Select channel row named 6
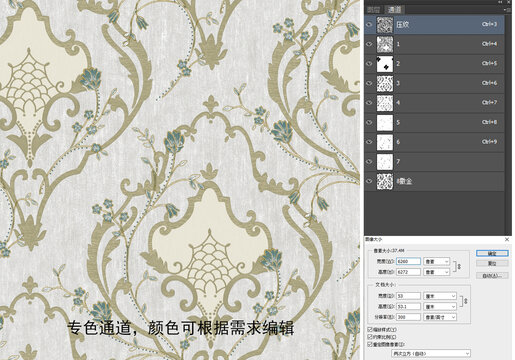The width and height of the screenshot is (515, 360). (434, 142)
